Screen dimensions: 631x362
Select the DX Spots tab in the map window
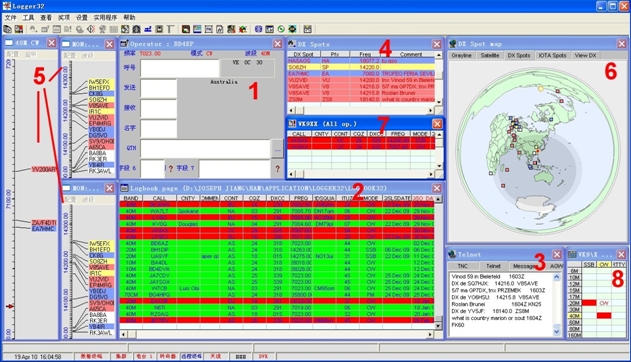pos(519,56)
